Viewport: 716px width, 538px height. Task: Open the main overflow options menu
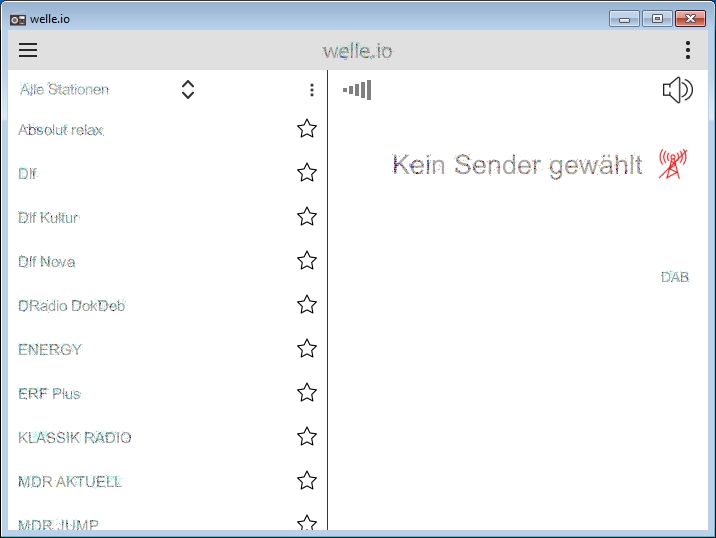[x=687, y=50]
